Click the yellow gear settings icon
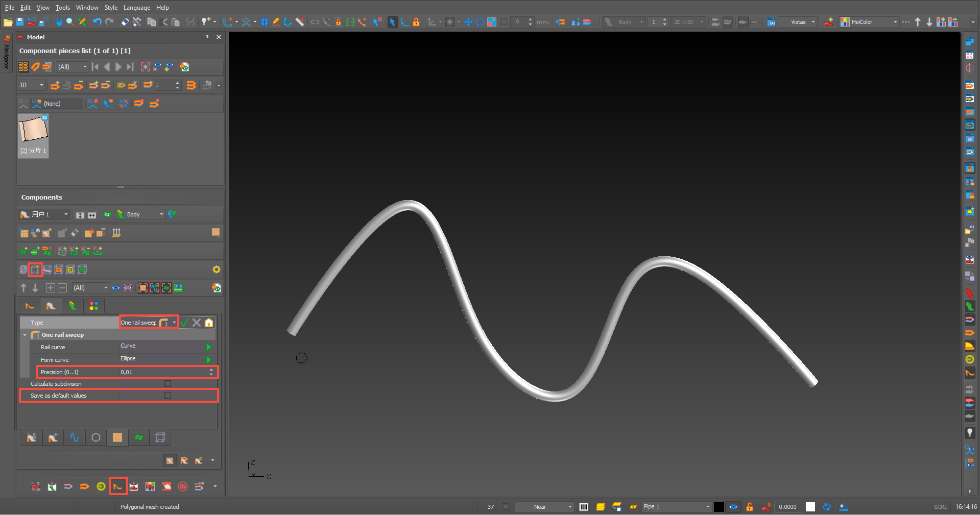The image size is (980, 515). click(x=216, y=269)
